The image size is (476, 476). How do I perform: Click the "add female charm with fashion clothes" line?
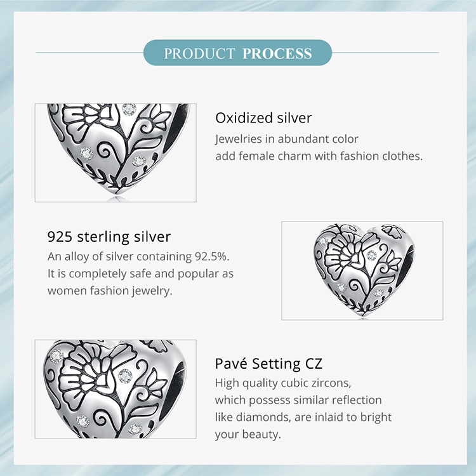(x=319, y=155)
